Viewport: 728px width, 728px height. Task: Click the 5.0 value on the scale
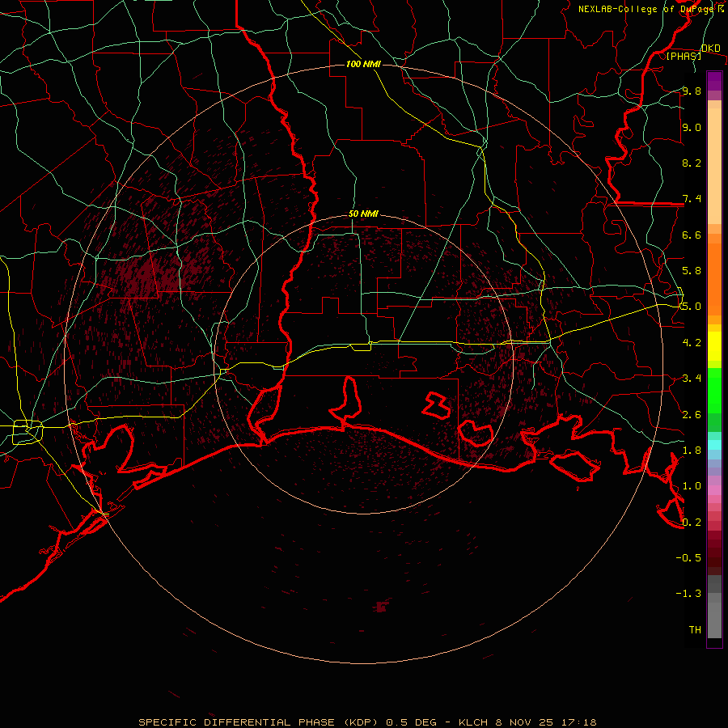tap(692, 307)
